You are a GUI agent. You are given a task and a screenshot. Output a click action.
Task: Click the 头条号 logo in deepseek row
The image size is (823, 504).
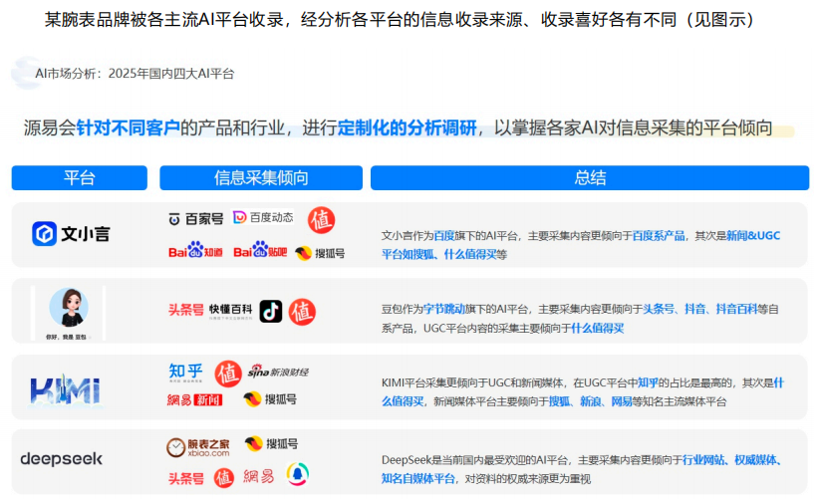[x=185, y=478]
